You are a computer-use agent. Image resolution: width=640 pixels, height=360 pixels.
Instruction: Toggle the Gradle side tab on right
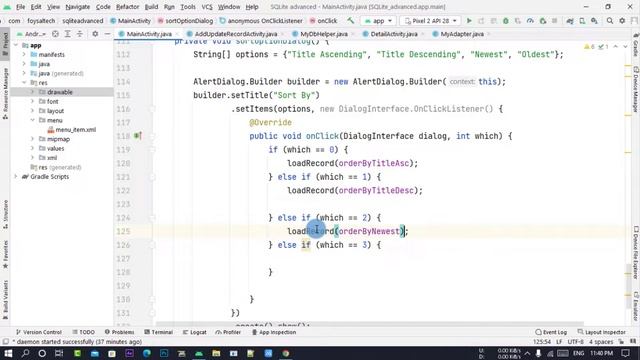636,45
